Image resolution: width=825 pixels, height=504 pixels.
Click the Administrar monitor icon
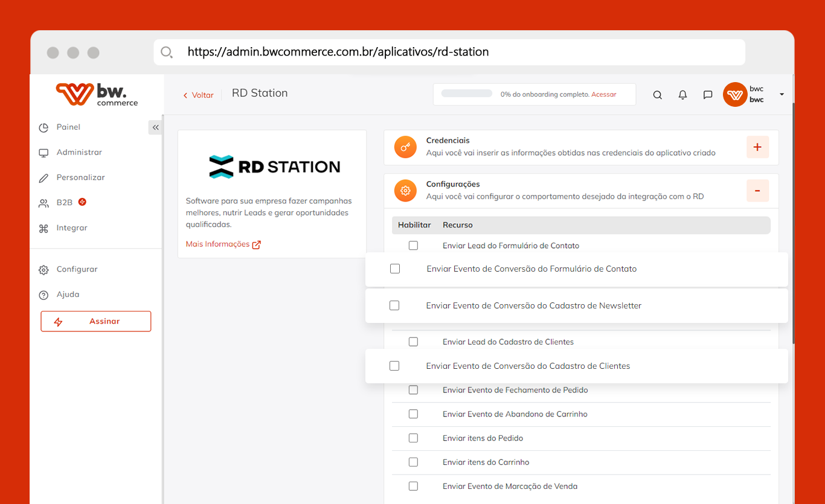coord(43,153)
